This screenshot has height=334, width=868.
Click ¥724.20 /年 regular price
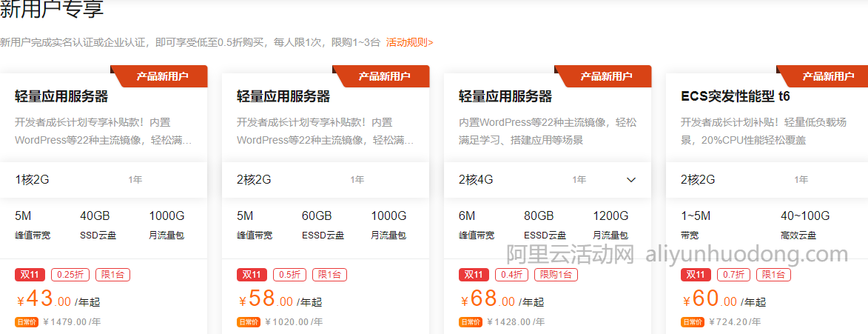pyautogui.click(x=735, y=321)
